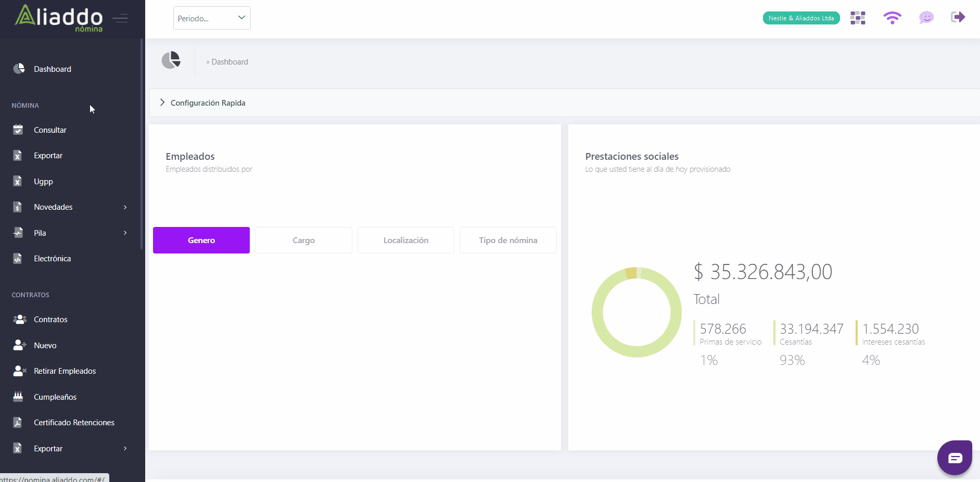Open Certificado Retenciones label
This screenshot has width=980, height=482.
tap(74, 423)
